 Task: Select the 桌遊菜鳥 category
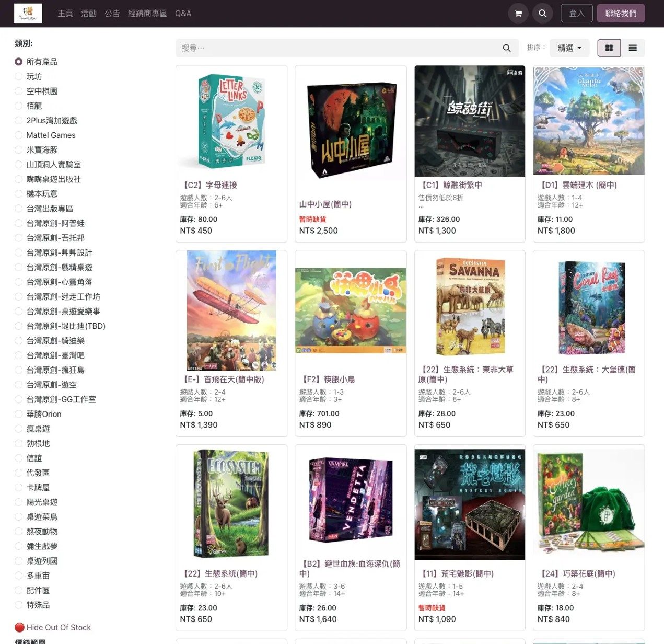37,516
